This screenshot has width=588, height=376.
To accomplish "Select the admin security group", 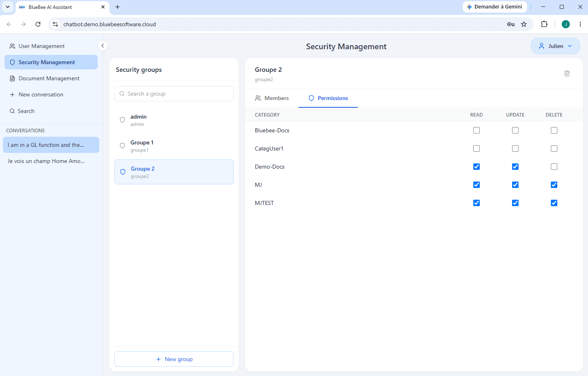I will coord(174,120).
